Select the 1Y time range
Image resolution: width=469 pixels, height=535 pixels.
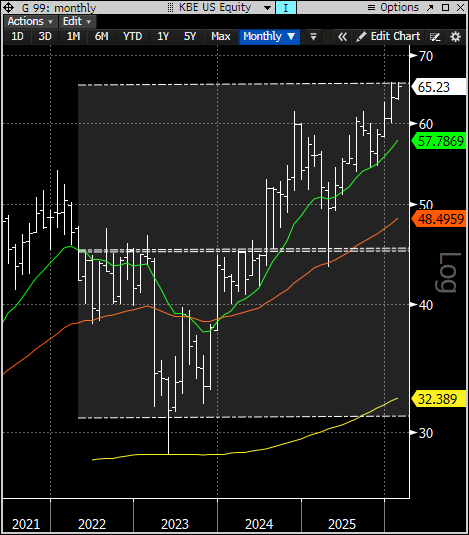[163, 37]
